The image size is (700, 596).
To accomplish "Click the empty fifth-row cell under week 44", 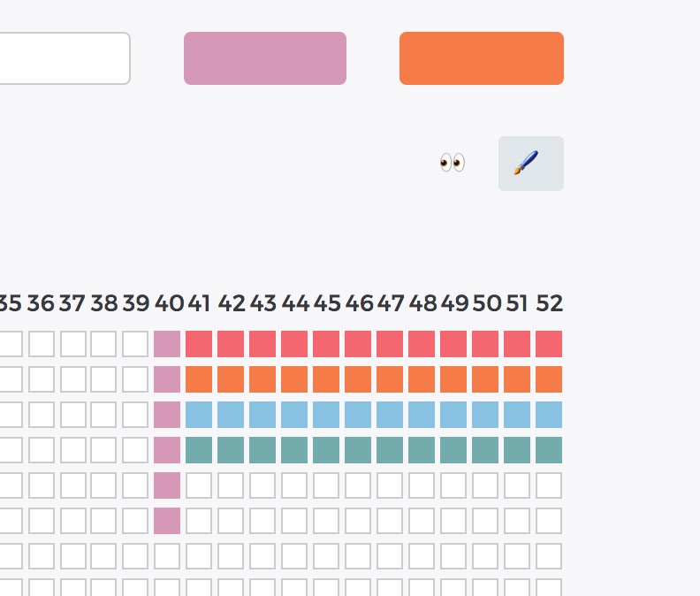I will (x=294, y=485).
